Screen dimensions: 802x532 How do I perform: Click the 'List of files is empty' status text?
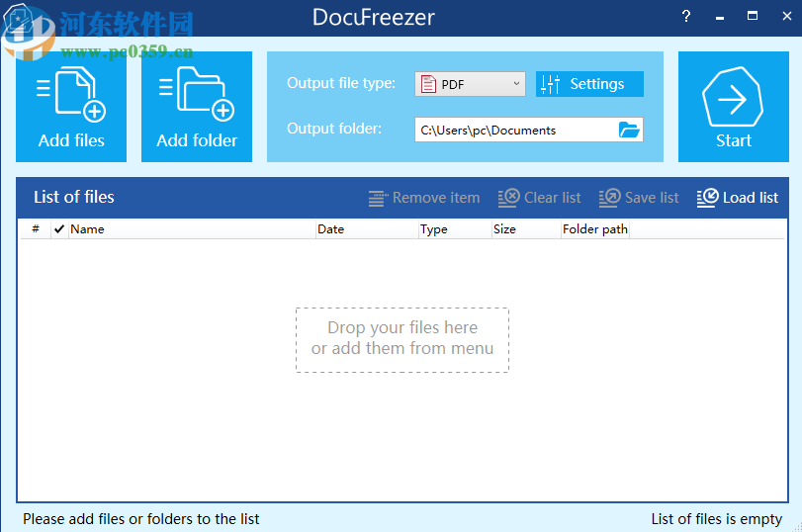pos(716,519)
